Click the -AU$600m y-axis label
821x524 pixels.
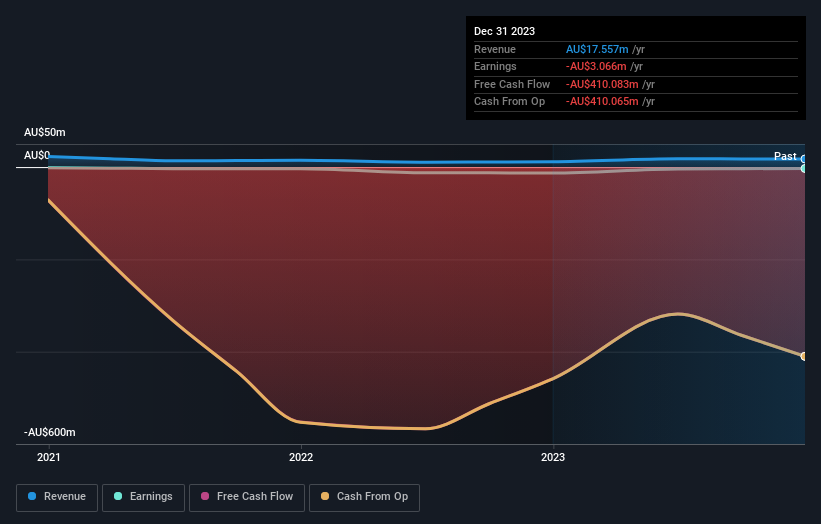50,432
